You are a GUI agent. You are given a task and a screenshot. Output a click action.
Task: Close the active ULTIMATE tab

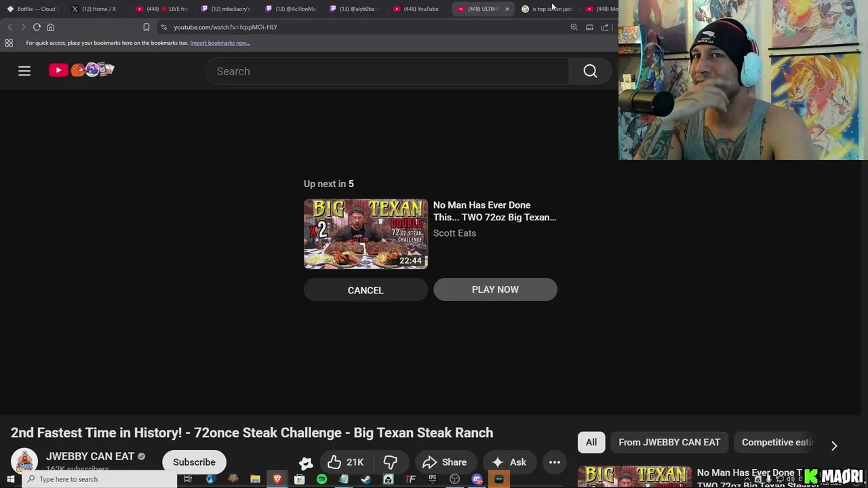[x=507, y=9]
